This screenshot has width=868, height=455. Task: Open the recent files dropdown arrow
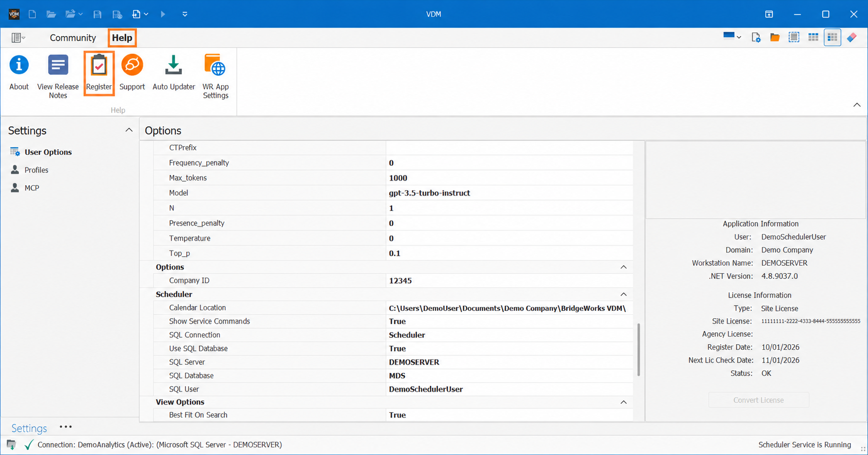coord(80,14)
